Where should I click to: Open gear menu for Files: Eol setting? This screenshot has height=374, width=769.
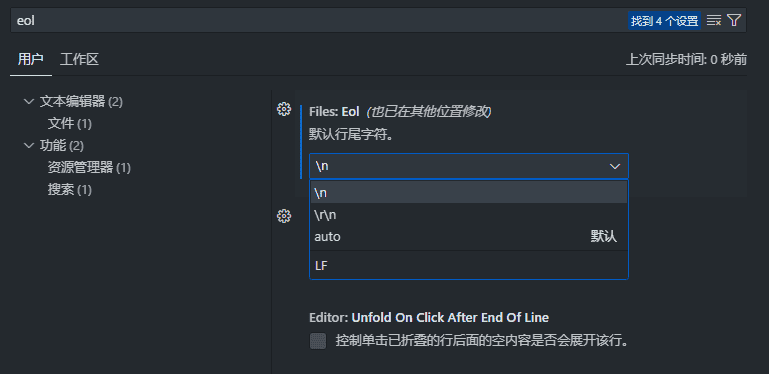[x=284, y=110]
